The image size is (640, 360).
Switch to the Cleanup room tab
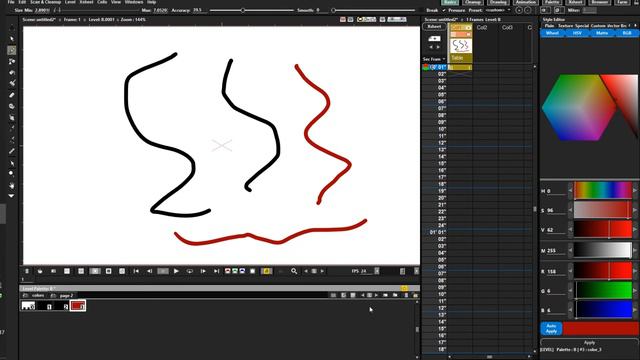(473, 2)
